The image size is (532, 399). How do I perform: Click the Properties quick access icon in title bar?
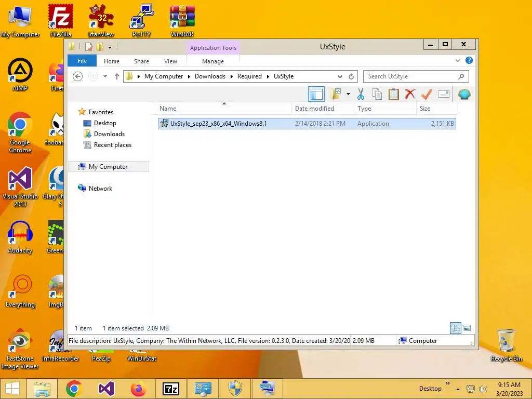[x=88, y=47]
